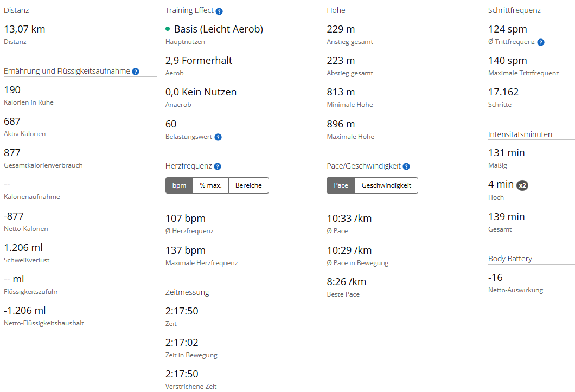Click green dot beside Basis (Leicht Aerob)
Image resolution: width=575 pixels, height=392 pixels.
pos(168,29)
